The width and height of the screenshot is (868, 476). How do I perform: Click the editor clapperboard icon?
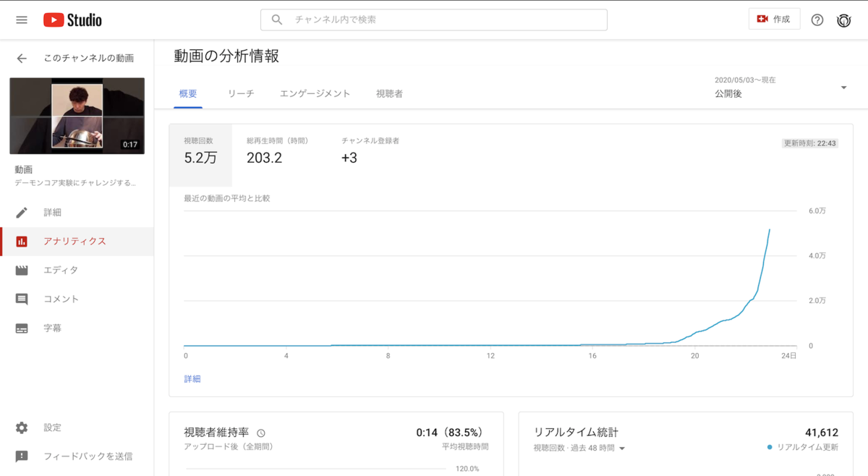coord(22,271)
